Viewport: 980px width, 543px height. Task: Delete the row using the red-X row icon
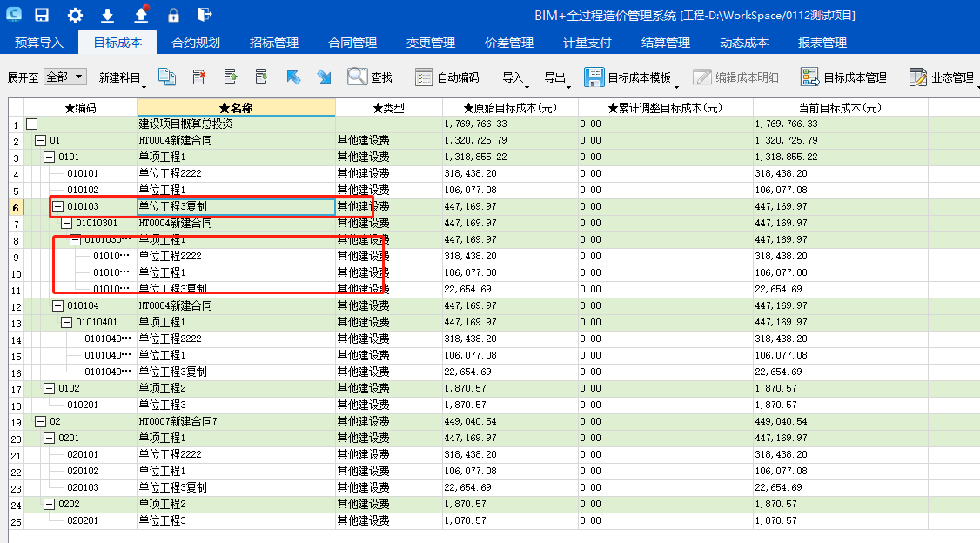199,77
